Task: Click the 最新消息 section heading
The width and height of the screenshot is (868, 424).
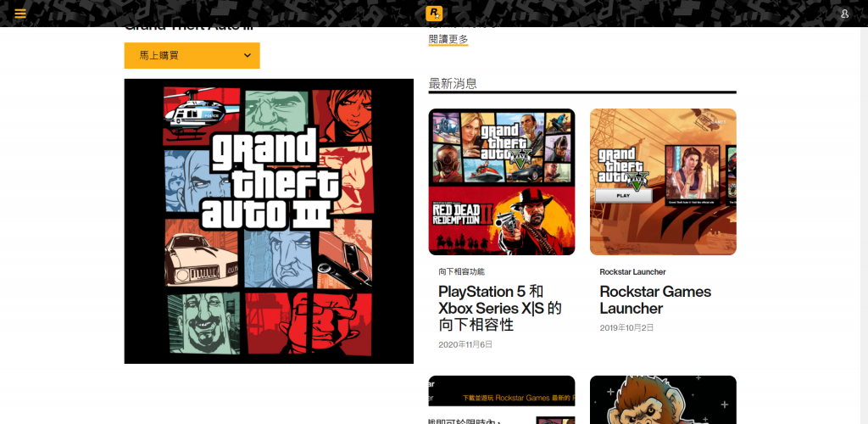Action: click(453, 83)
